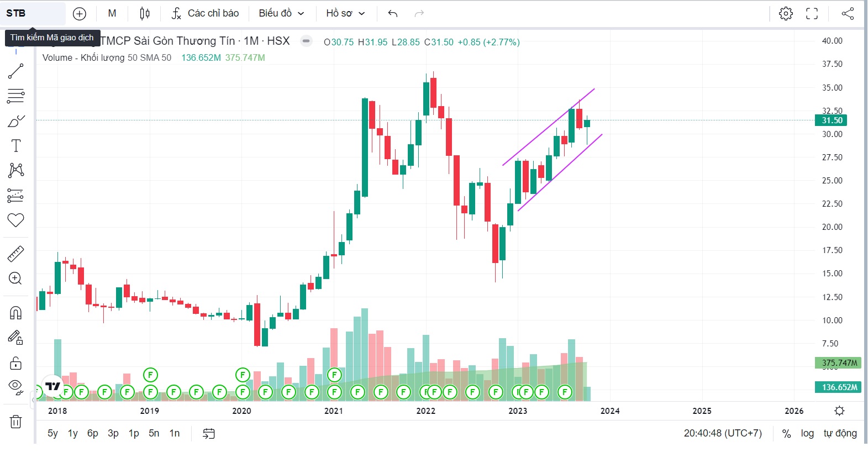Select the text annotation tool
Viewport: 868px width, 452px height.
point(15,146)
